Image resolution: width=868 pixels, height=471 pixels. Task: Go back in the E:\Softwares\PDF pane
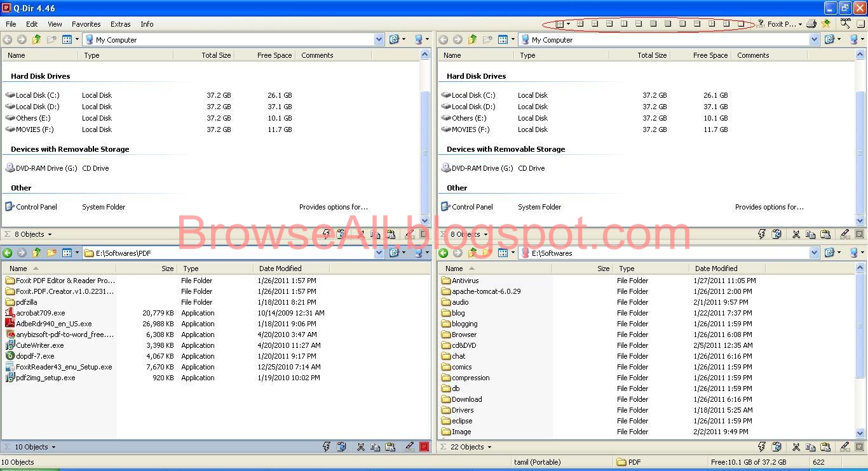[x=8, y=253]
